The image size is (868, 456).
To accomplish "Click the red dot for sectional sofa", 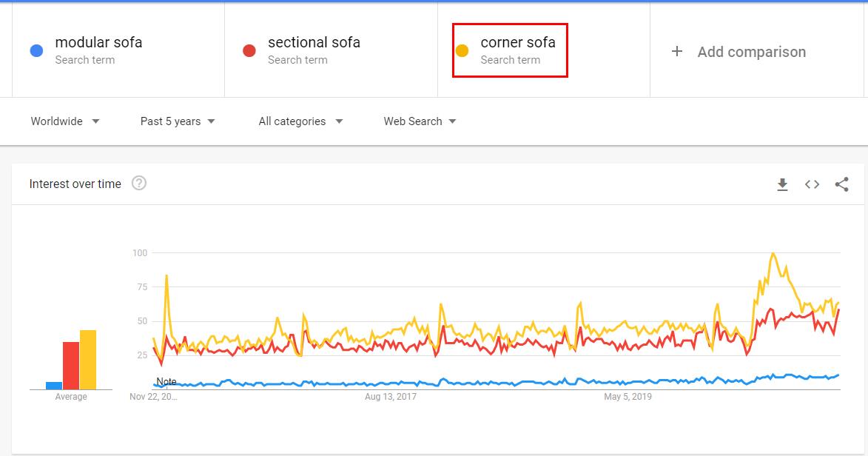I will click(x=249, y=51).
